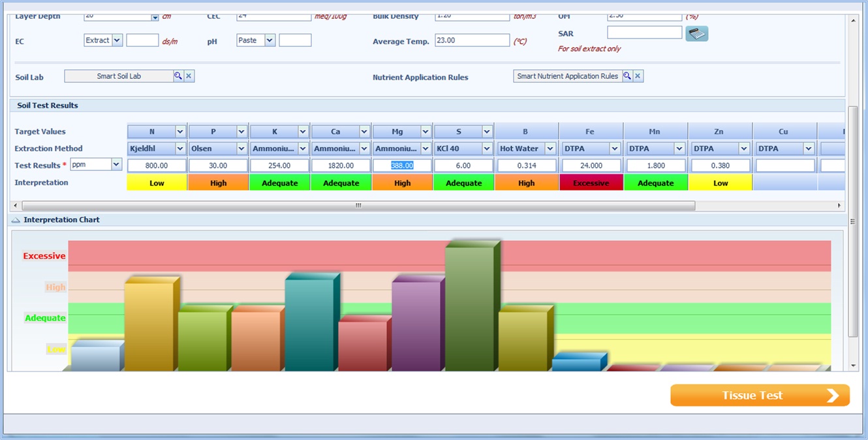Open the pH Paste dropdown
Image resolution: width=868 pixels, height=440 pixels.
(270, 40)
